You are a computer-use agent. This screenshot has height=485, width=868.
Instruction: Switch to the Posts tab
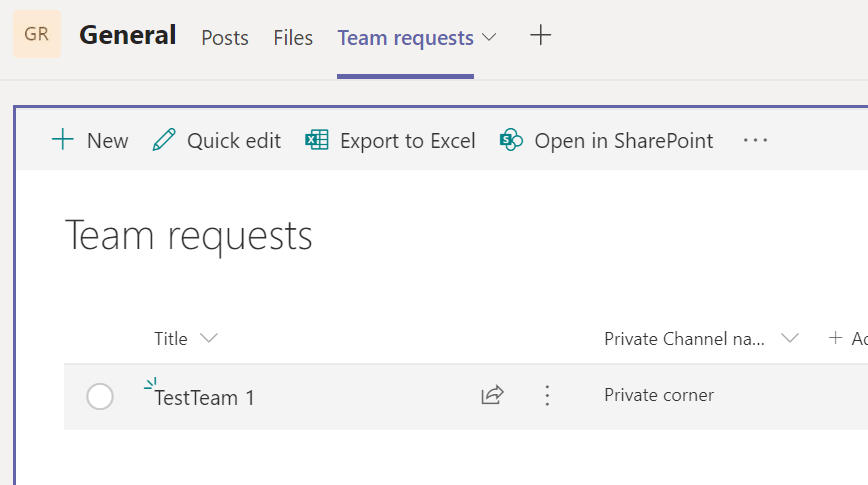click(225, 38)
